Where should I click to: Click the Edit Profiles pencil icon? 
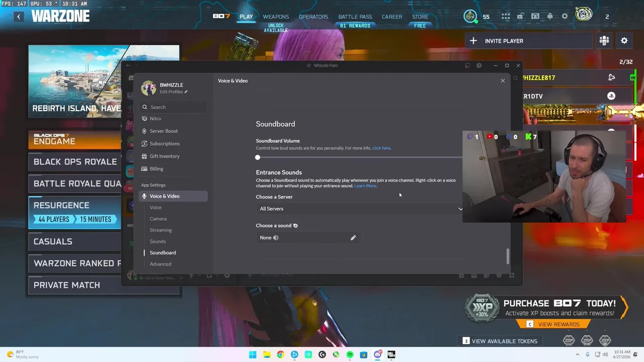pyautogui.click(x=186, y=92)
